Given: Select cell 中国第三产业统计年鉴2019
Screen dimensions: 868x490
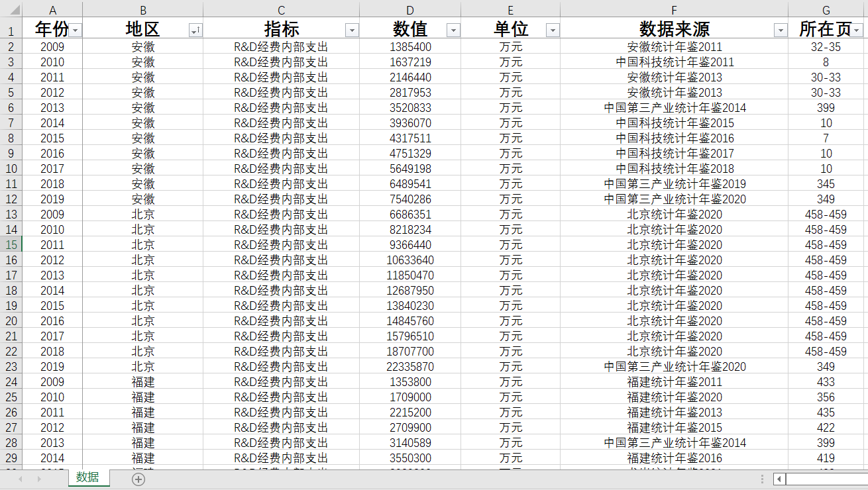Looking at the screenshot, I should point(674,184).
